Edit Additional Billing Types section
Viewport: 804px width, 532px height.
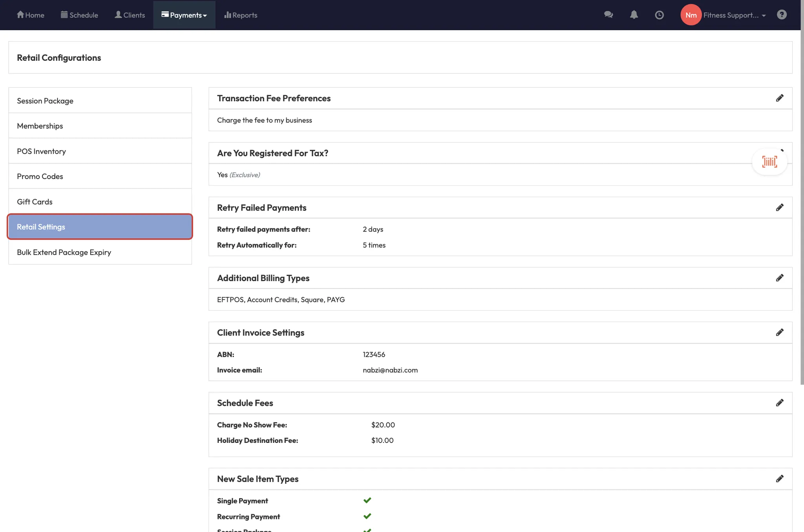pyautogui.click(x=780, y=278)
